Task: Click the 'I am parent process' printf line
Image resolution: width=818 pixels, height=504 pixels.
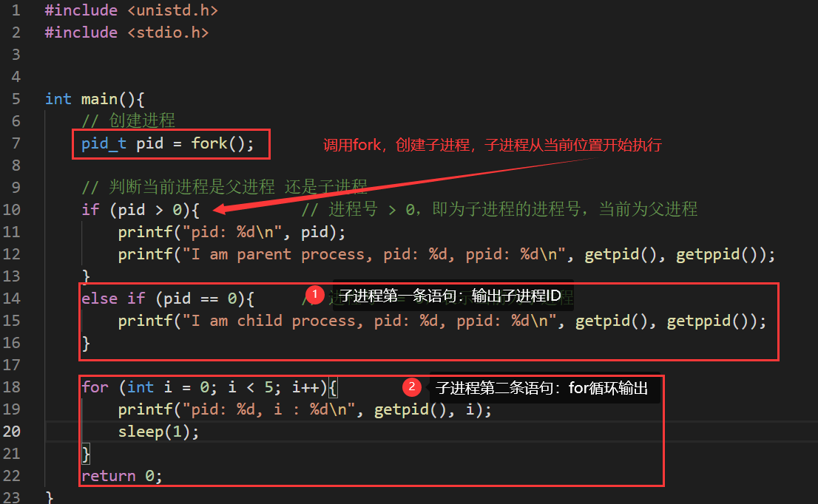Action: pyautogui.click(x=447, y=254)
